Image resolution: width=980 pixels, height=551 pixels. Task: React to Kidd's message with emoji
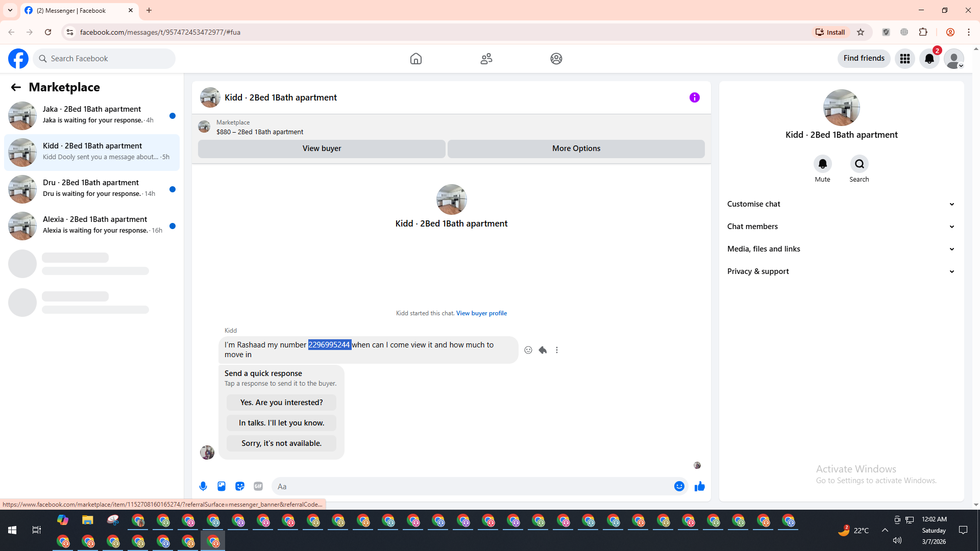coord(528,350)
